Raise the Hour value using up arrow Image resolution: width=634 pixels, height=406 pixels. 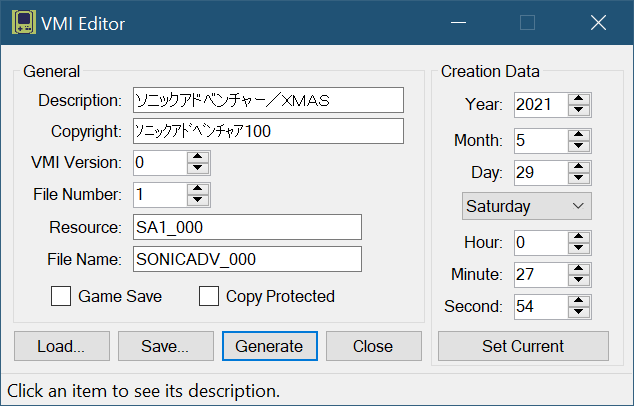click(579, 236)
